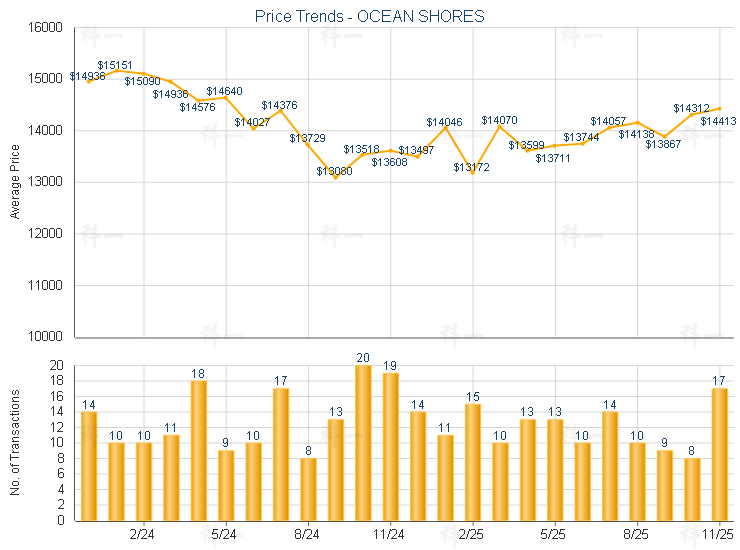Click the 2/24 x-axis date label
This screenshot has height=550, width=740.
142,535
